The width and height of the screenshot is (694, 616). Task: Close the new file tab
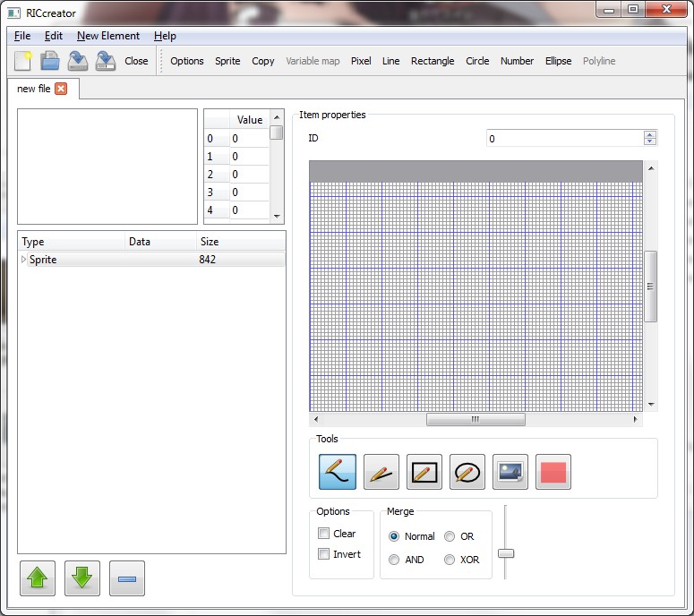61,89
